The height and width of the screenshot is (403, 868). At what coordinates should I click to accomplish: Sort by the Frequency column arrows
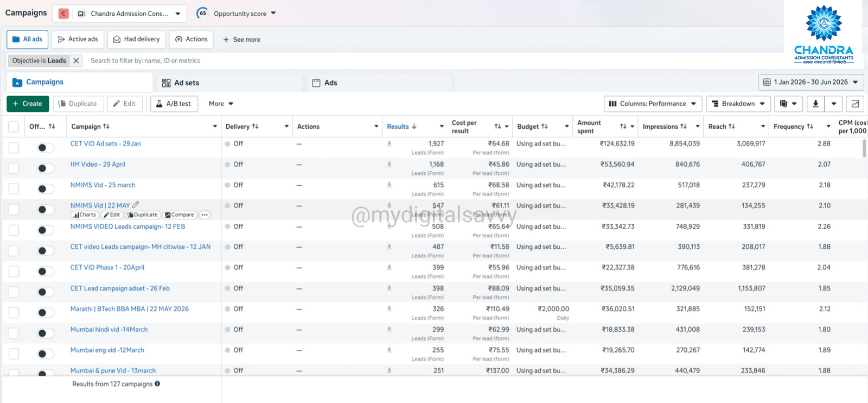pos(810,127)
